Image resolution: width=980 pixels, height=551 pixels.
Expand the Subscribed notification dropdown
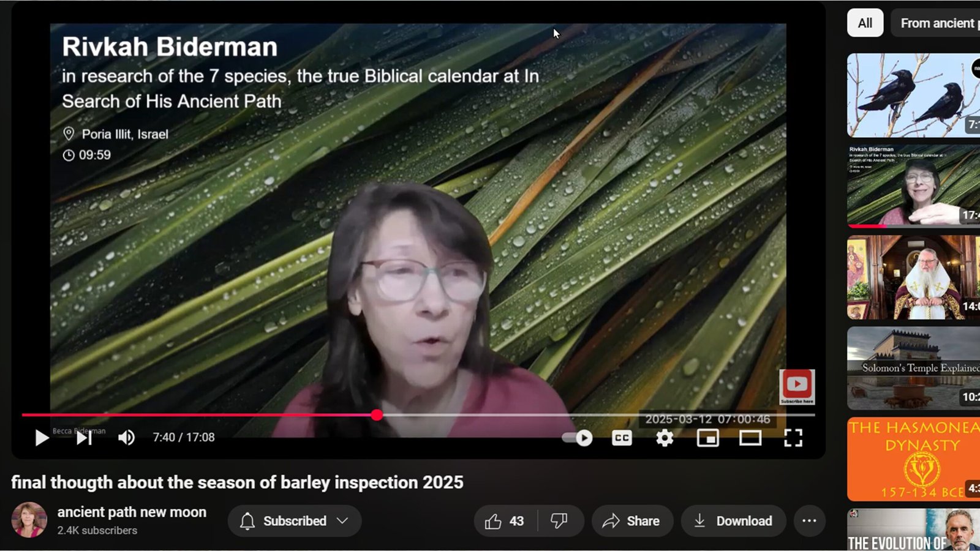click(295, 521)
